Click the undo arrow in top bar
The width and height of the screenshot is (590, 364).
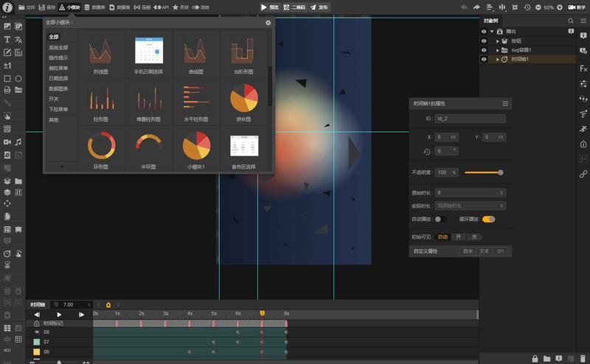(465, 7)
